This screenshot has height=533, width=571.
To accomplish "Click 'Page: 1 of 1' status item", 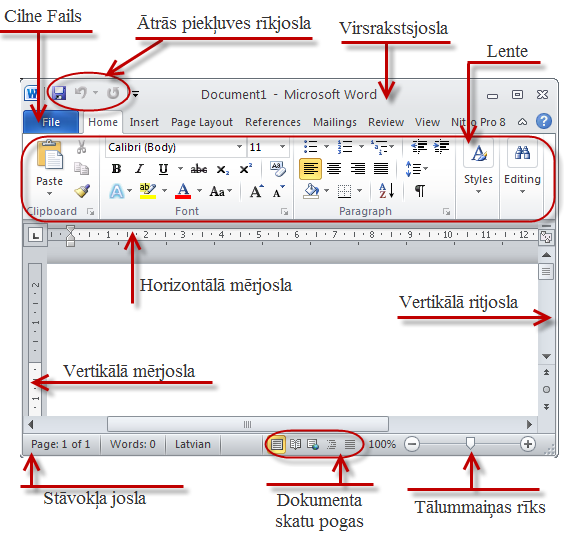I will (x=60, y=444).
